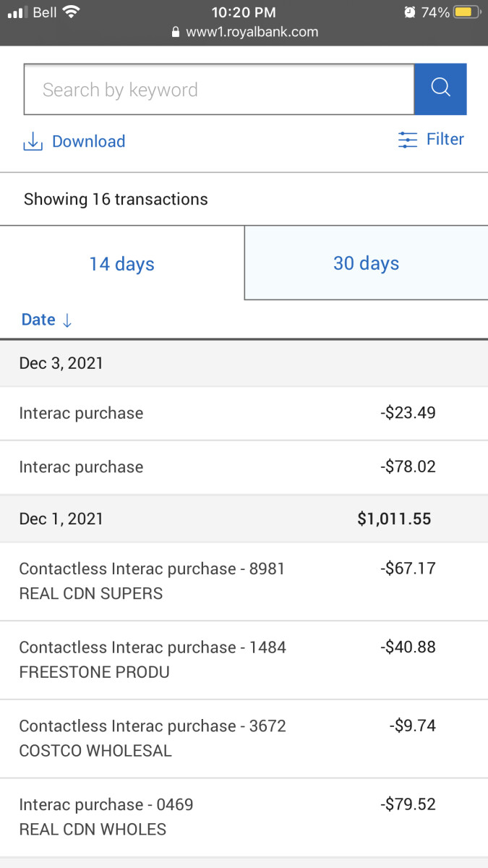Viewport: 488px width, 868px height.
Task: Tap the lock icon beside the URL
Action: [175, 33]
